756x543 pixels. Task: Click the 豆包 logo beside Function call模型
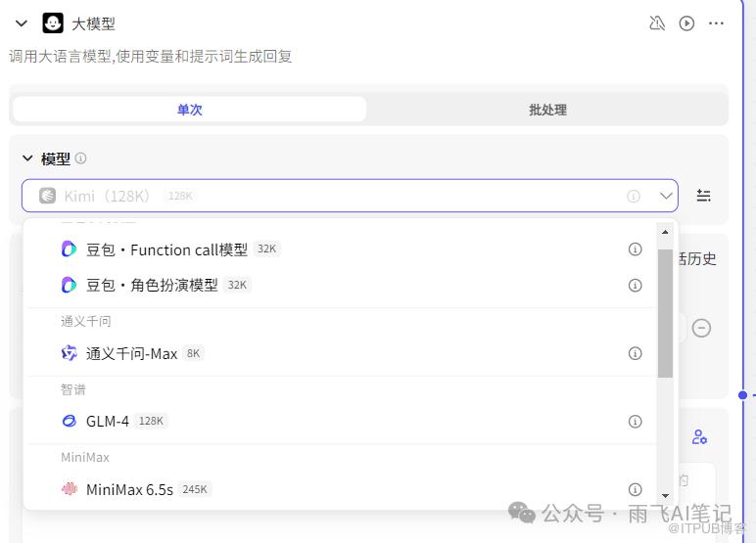pos(69,249)
